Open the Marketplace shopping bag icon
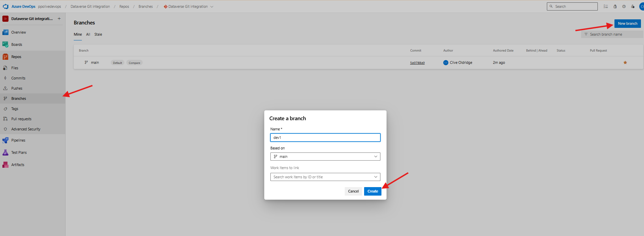 click(x=615, y=6)
